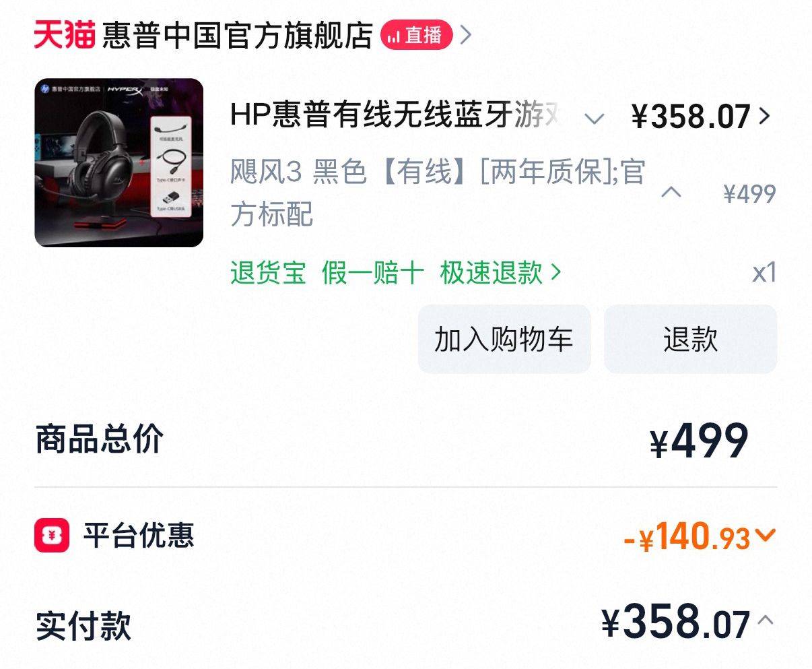Open the headset product thumbnail
Screen dimensions: 812x669
click(x=119, y=162)
